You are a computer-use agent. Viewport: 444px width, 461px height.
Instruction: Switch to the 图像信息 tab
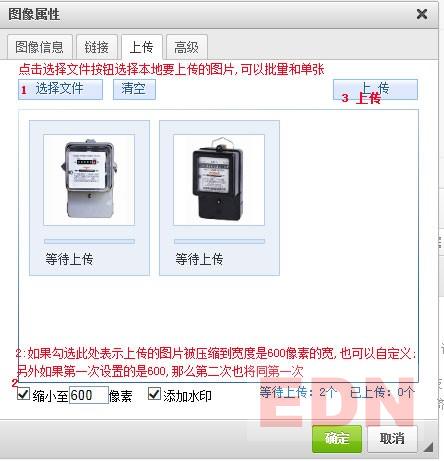(40, 47)
